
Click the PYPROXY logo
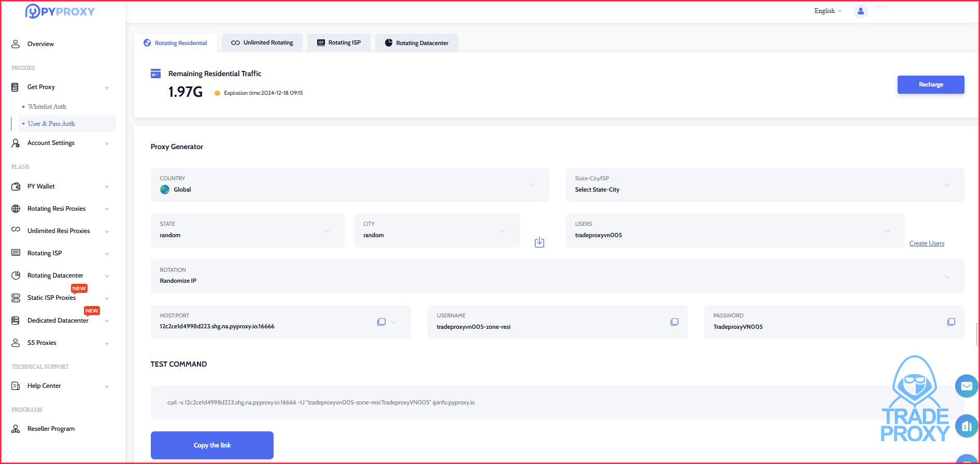[x=60, y=11]
